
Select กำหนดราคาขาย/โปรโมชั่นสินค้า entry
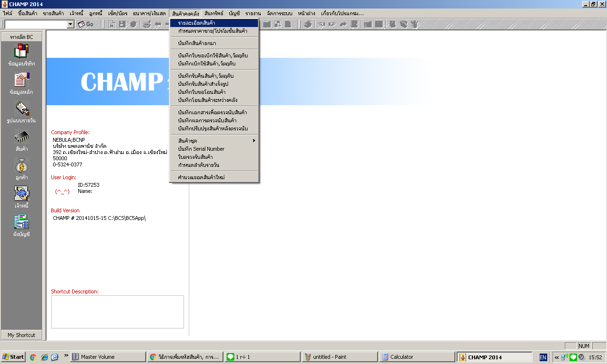pyautogui.click(x=214, y=31)
